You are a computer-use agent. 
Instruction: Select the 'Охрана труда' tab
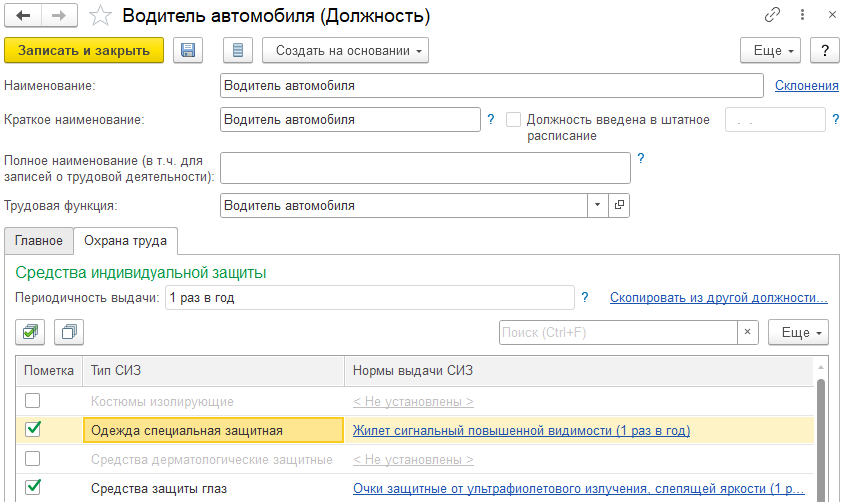pos(125,241)
